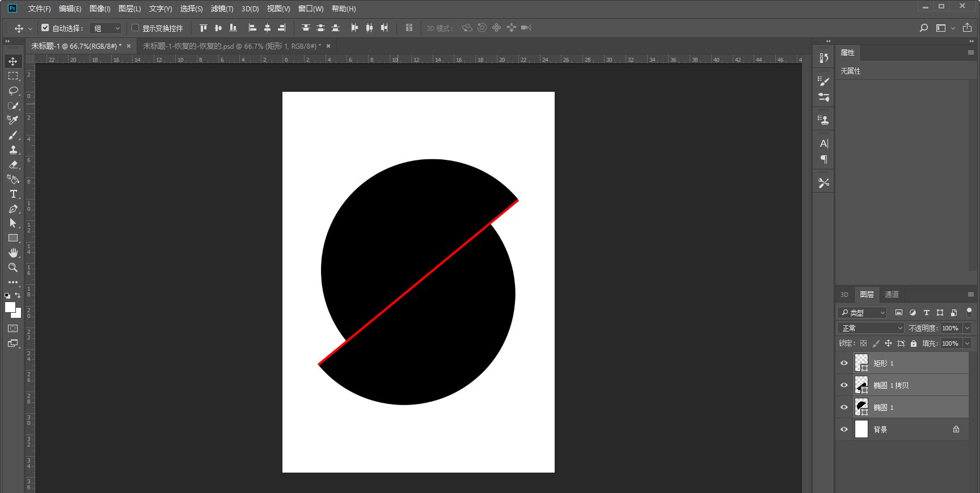Open the character panel icon
Viewport: 980px width, 493px height.
(x=824, y=143)
